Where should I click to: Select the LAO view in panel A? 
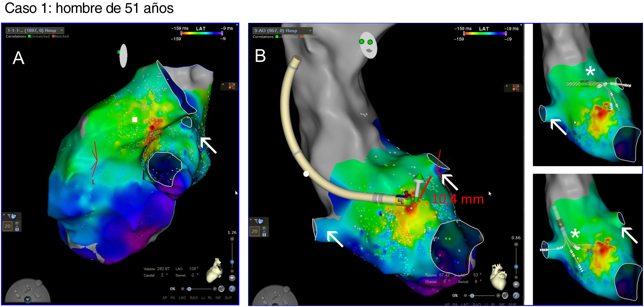pyautogui.click(x=182, y=298)
